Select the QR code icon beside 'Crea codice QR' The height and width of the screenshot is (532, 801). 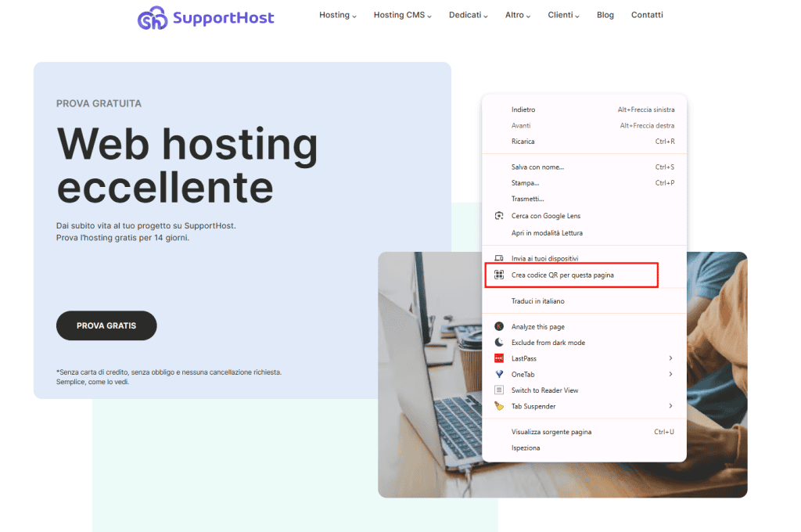500,275
